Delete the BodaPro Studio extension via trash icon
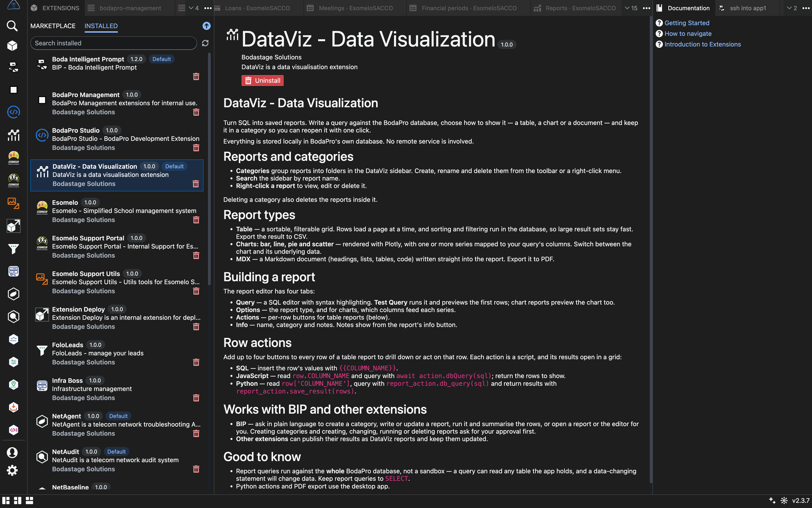The height and width of the screenshot is (508, 812). tap(196, 147)
